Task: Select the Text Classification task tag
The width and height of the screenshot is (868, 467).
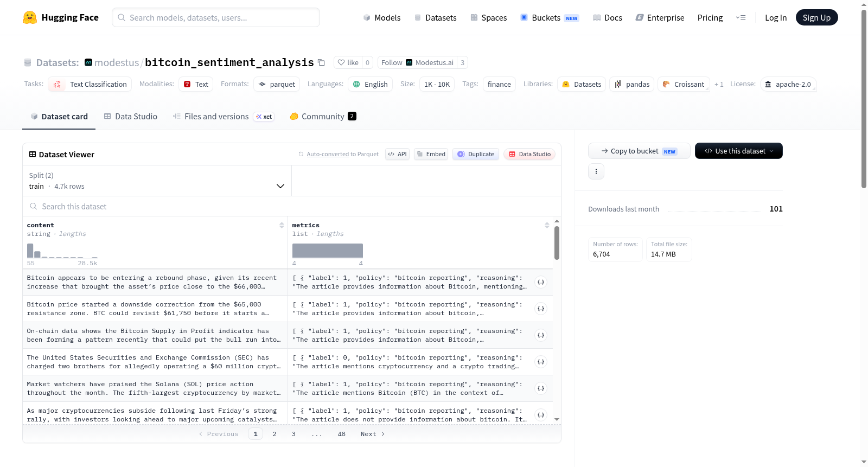Action: [x=90, y=84]
